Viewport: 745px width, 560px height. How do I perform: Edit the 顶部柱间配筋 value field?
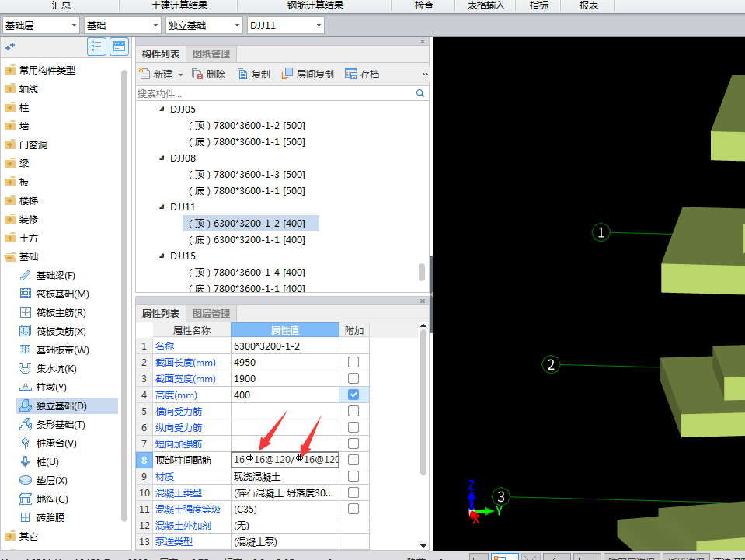pos(285,460)
